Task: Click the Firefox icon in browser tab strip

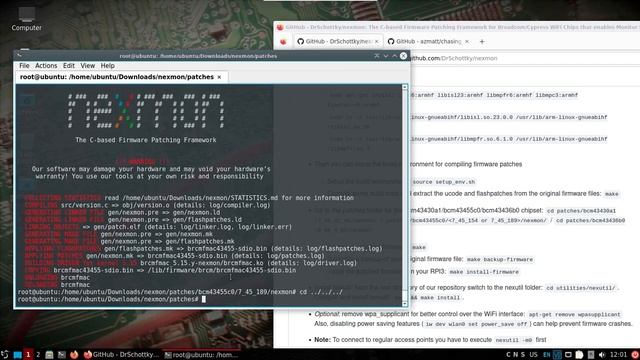Action: [283, 41]
